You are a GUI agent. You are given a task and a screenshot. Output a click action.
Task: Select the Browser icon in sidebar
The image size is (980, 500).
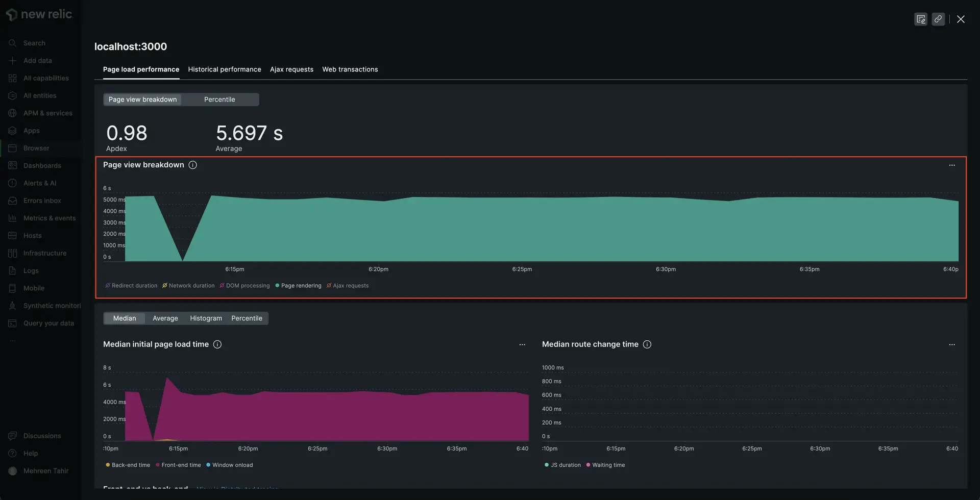(13, 148)
